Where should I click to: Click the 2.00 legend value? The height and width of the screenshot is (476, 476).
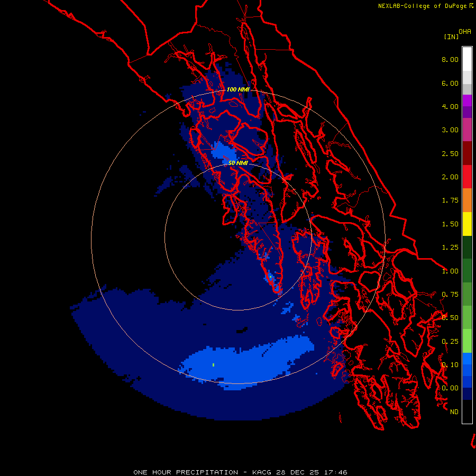point(450,177)
